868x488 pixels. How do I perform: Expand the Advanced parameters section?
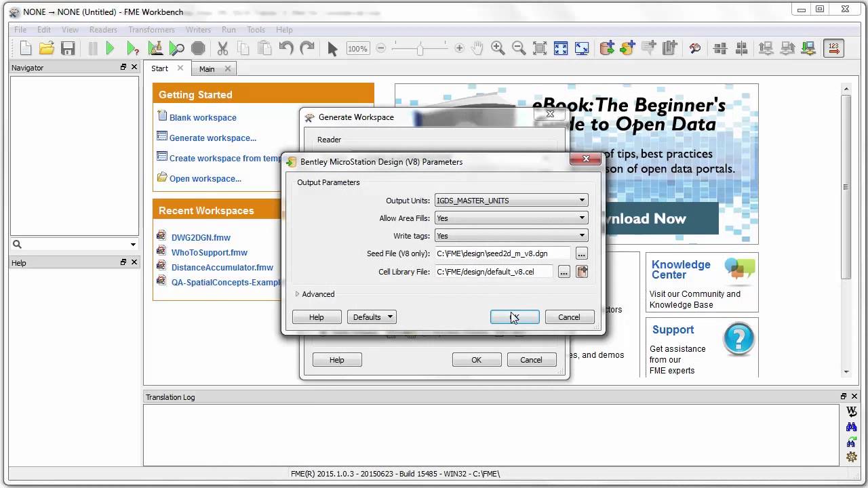click(297, 294)
